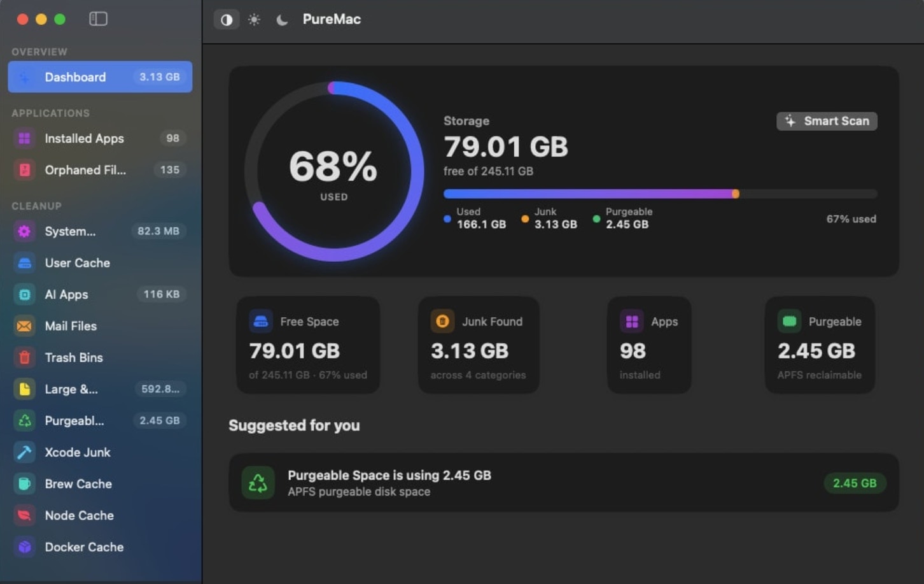This screenshot has height=584, width=924.
Task: Click the Node Cache leaf icon
Action: click(x=24, y=515)
